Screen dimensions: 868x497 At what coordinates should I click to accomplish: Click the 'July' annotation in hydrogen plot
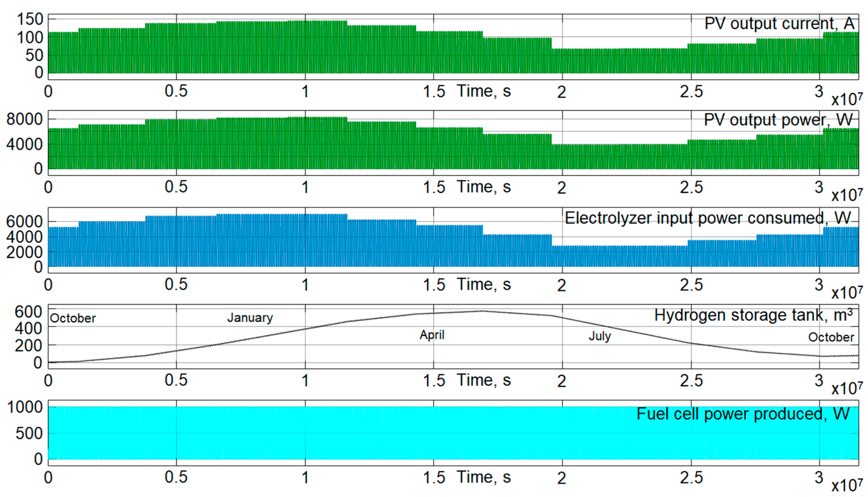tap(600, 336)
